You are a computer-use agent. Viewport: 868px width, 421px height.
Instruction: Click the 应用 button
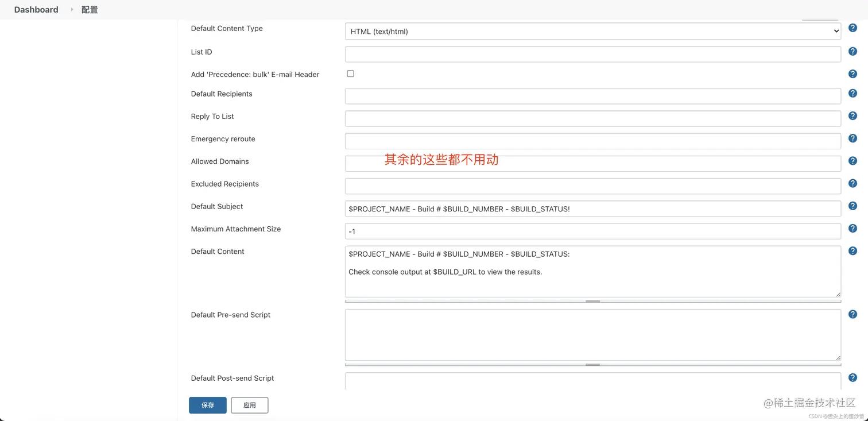(x=250, y=405)
